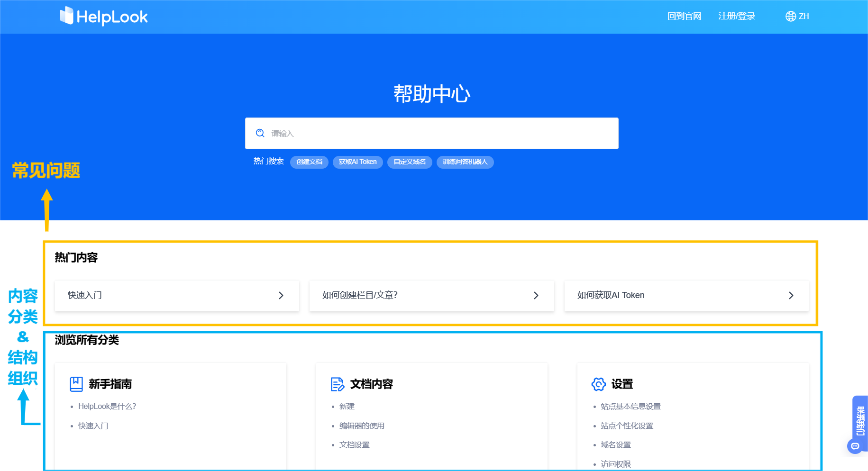
Task: Click the globe language icon
Action: [x=790, y=17]
